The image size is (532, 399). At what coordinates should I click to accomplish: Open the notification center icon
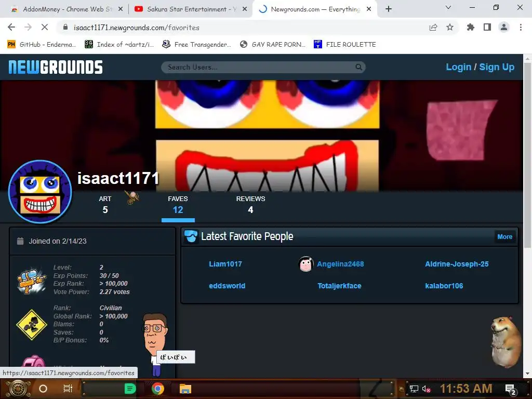(x=511, y=389)
